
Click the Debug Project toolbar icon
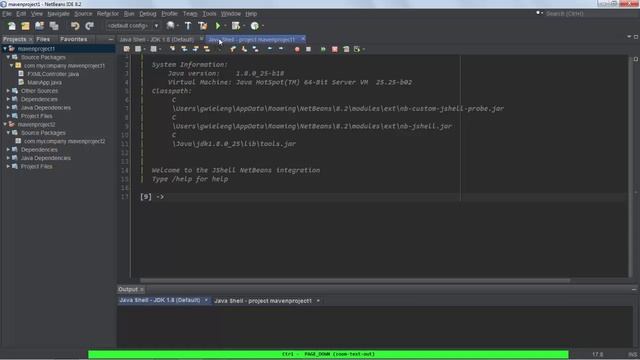tap(236, 26)
